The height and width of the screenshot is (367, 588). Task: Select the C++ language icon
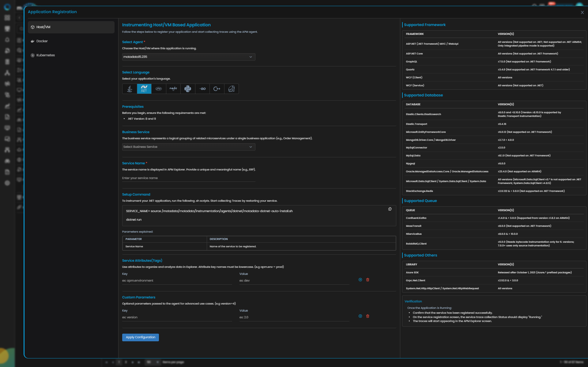pyautogui.click(x=217, y=89)
